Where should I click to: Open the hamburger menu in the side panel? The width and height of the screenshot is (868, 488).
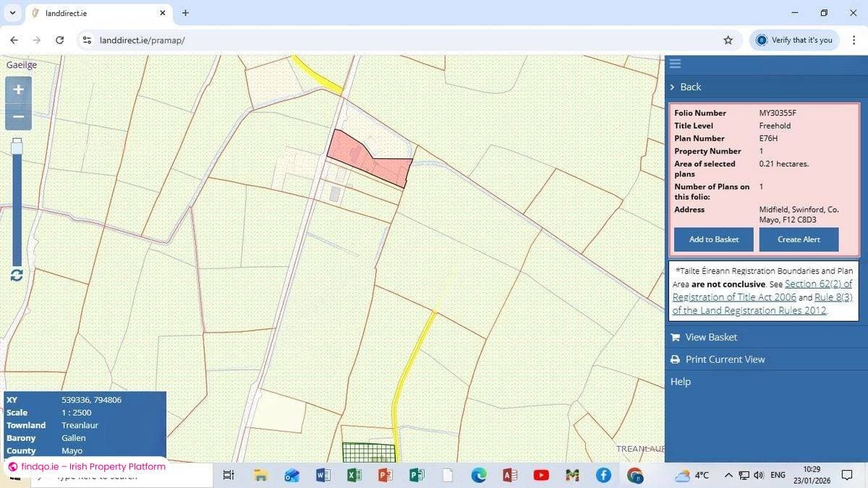tap(675, 64)
